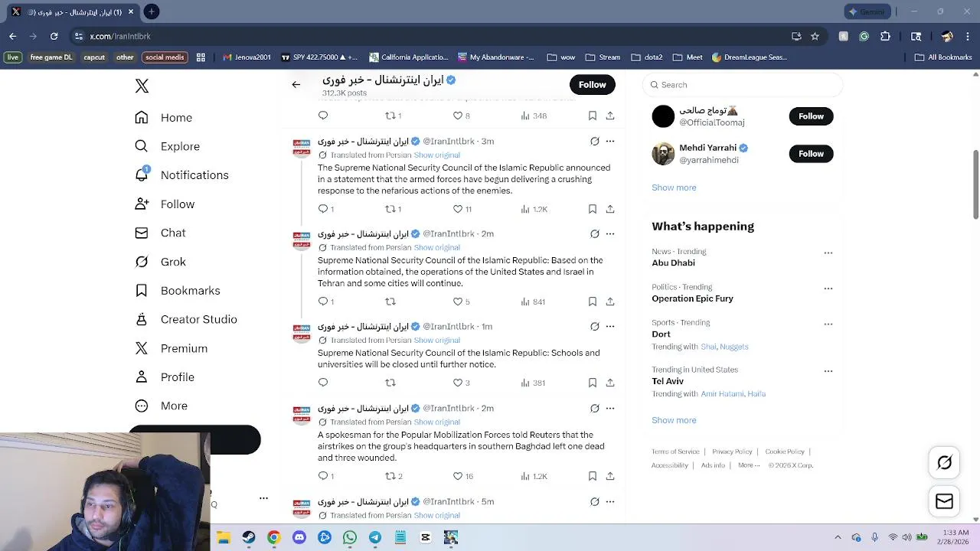Open the social media bookmark
Viewport: 980px width, 551px height.
pyautogui.click(x=165, y=57)
